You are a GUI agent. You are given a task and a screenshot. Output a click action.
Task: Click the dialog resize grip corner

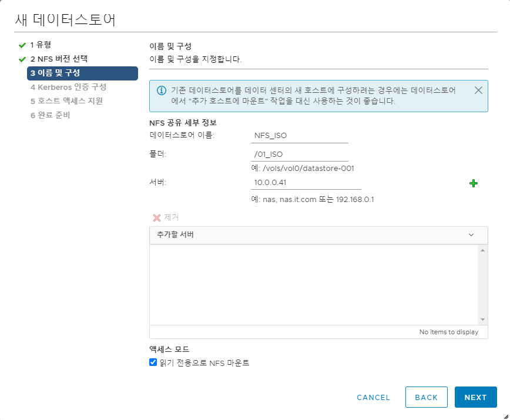tap(506, 416)
